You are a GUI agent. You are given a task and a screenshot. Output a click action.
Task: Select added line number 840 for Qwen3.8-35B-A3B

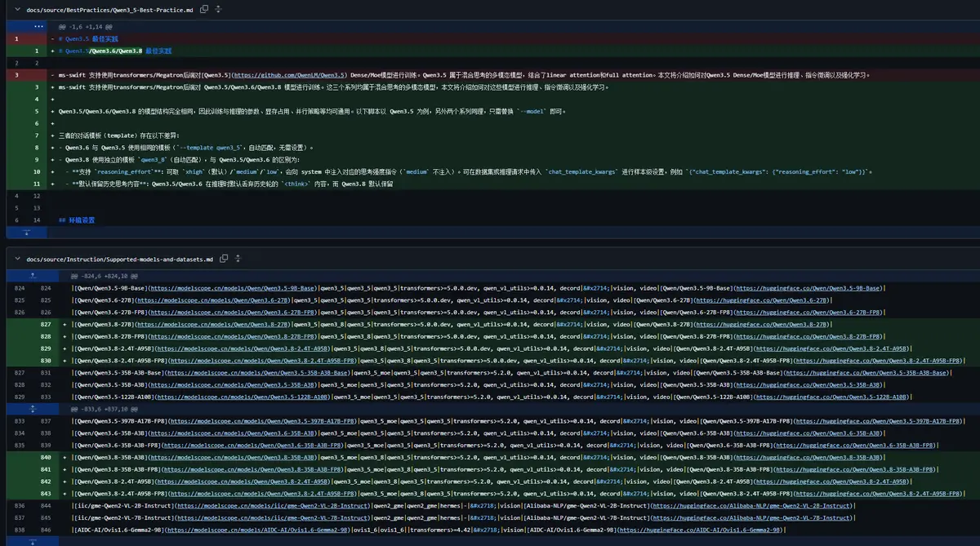pos(44,457)
